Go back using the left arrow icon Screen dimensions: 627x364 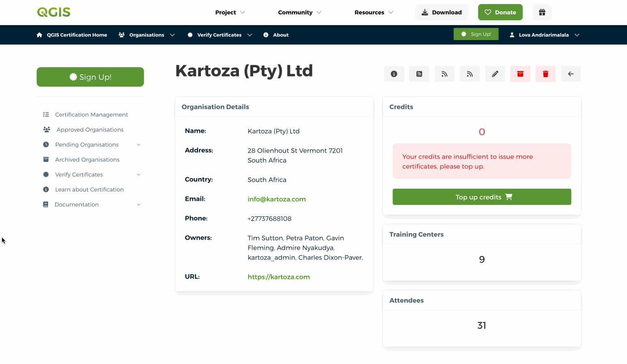coord(571,74)
